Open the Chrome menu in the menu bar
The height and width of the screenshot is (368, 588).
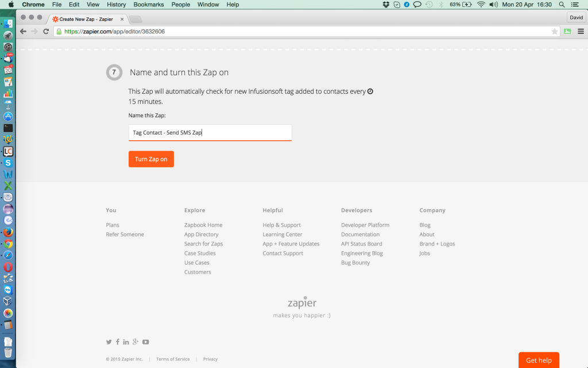point(33,5)
